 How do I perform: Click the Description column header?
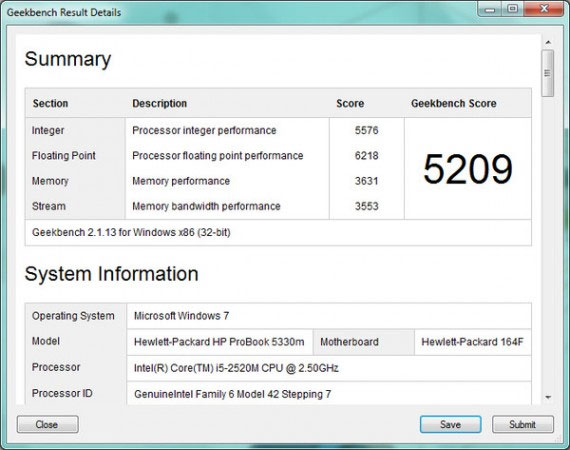click(x=160, y=103)
